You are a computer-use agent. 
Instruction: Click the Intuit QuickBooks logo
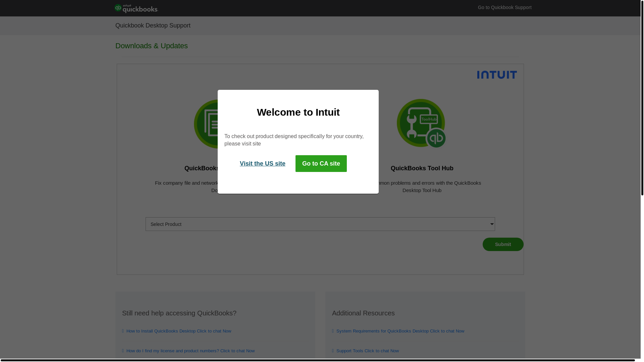point(136,8)
